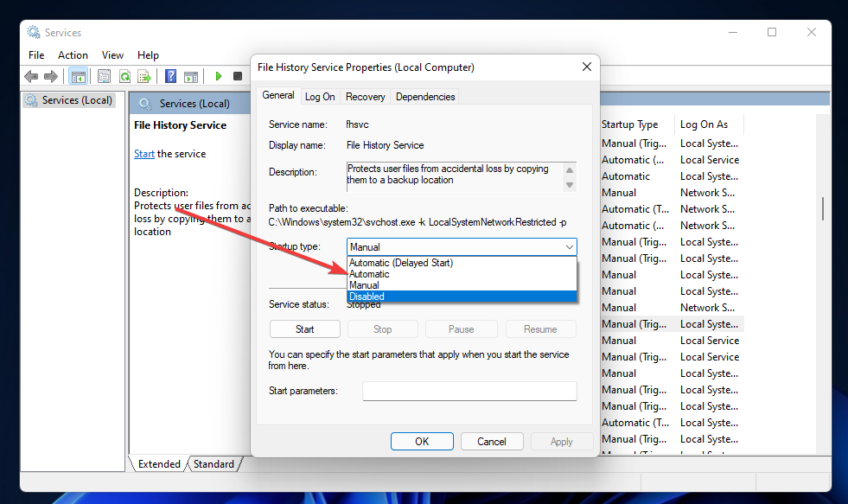
Task: Click the 'File History Service' display name value
Action: coord(385,145)
